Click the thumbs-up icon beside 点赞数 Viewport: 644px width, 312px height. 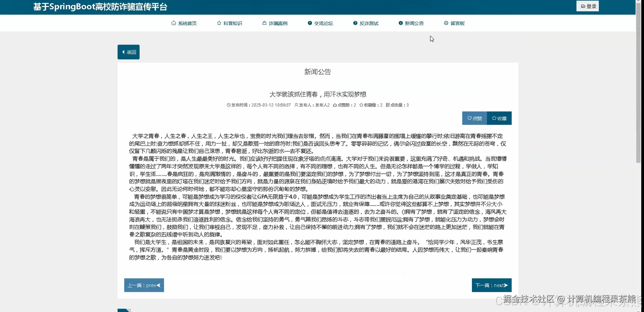tap(334, 105)
